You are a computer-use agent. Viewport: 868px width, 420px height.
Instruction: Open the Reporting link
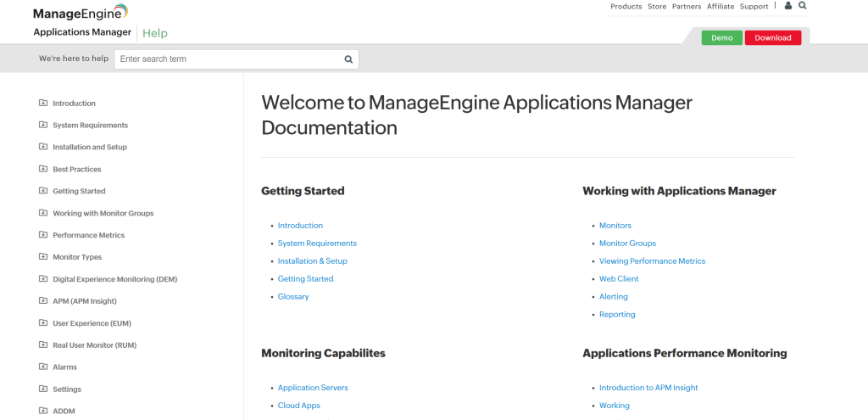pos(617,314)
